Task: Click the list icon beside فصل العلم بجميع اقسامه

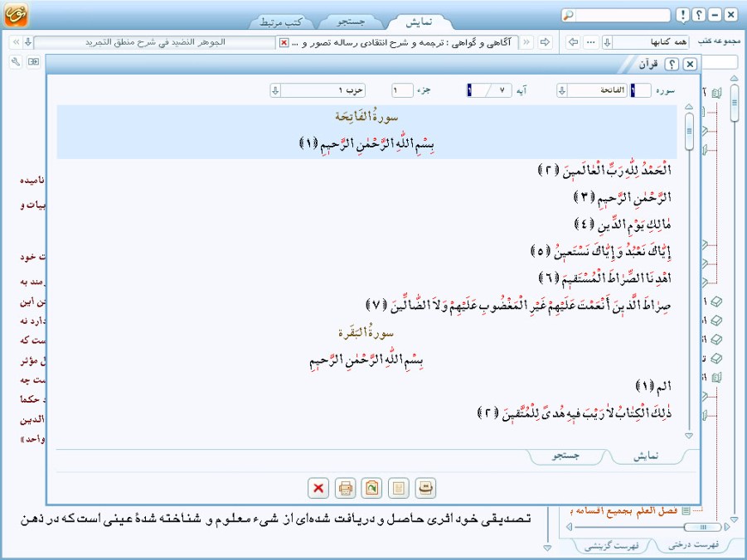Action: point(686,511)
